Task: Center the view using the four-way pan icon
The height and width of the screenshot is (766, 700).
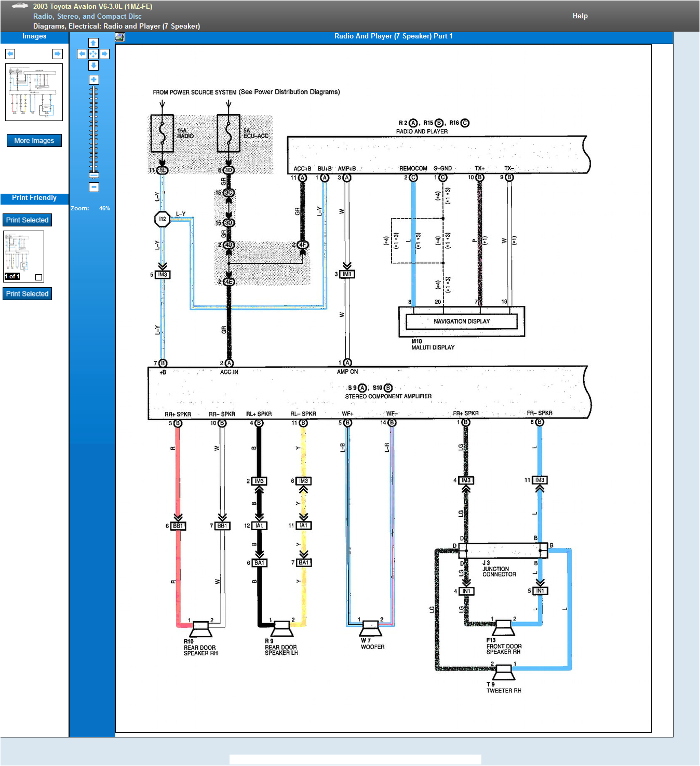Action: click(93, 54)
